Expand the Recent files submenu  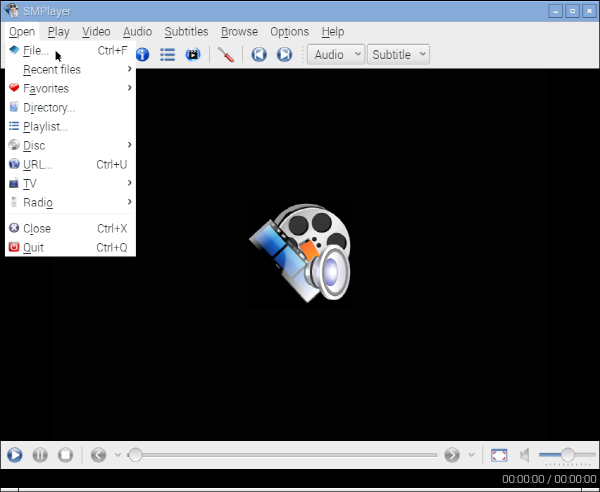(x=70, y=70)
